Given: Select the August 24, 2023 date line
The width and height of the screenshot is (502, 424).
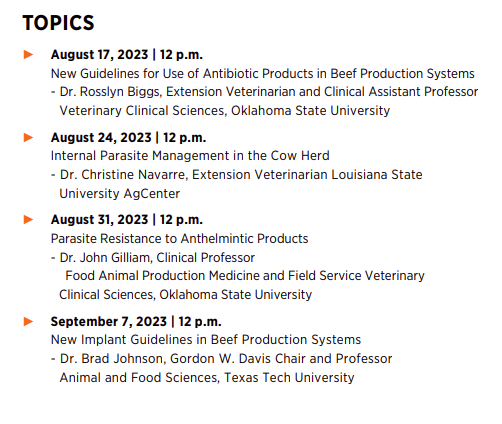Looking at the screenshot, I should pos(128,137).
